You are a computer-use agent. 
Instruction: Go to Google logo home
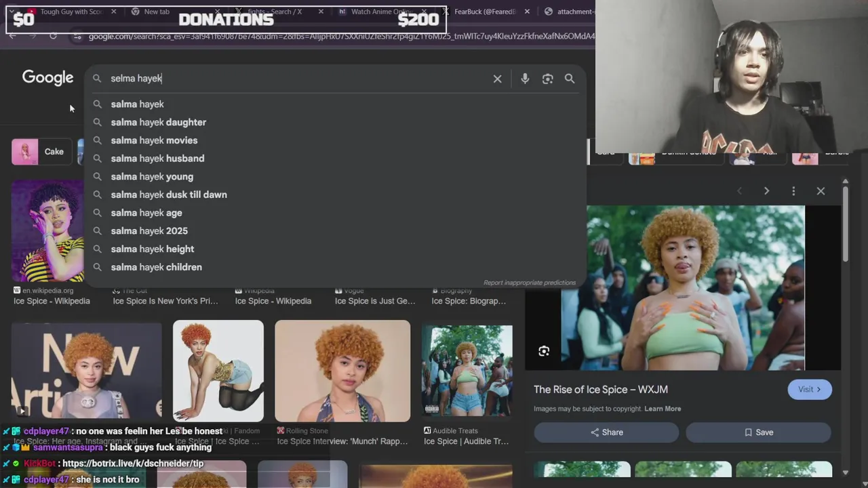click(x=47, y=78)
